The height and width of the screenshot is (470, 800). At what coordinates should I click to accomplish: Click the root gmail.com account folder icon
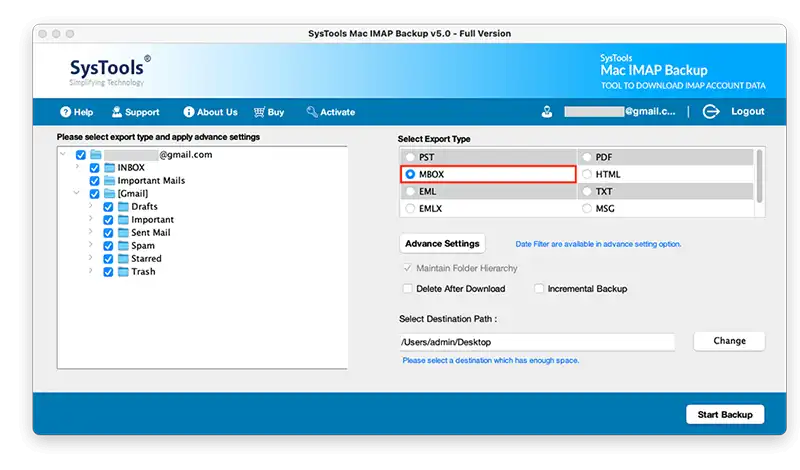96,155
